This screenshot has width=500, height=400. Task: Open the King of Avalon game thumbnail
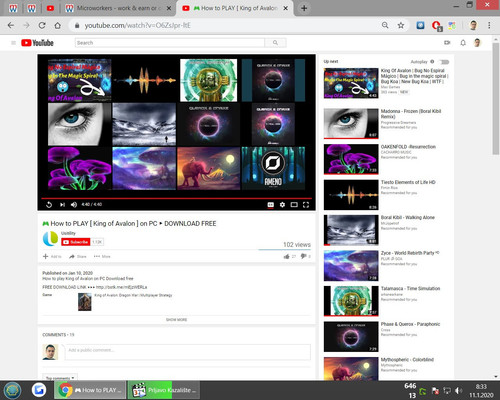pos(85,302)
